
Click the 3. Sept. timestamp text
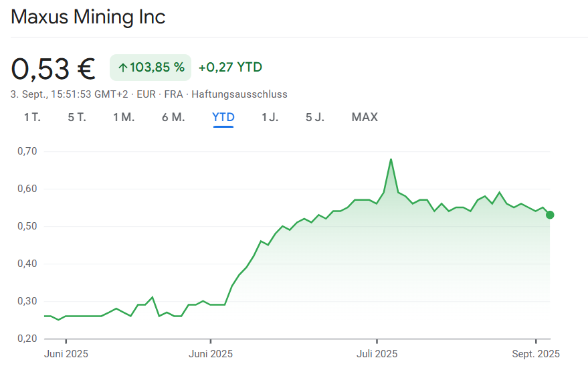pos(70,94)
